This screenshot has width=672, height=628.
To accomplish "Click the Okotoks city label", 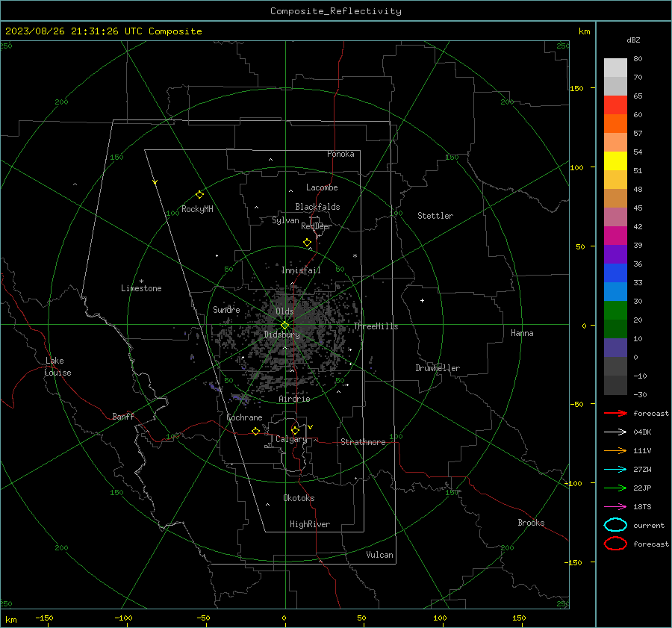I will point(299,498).
